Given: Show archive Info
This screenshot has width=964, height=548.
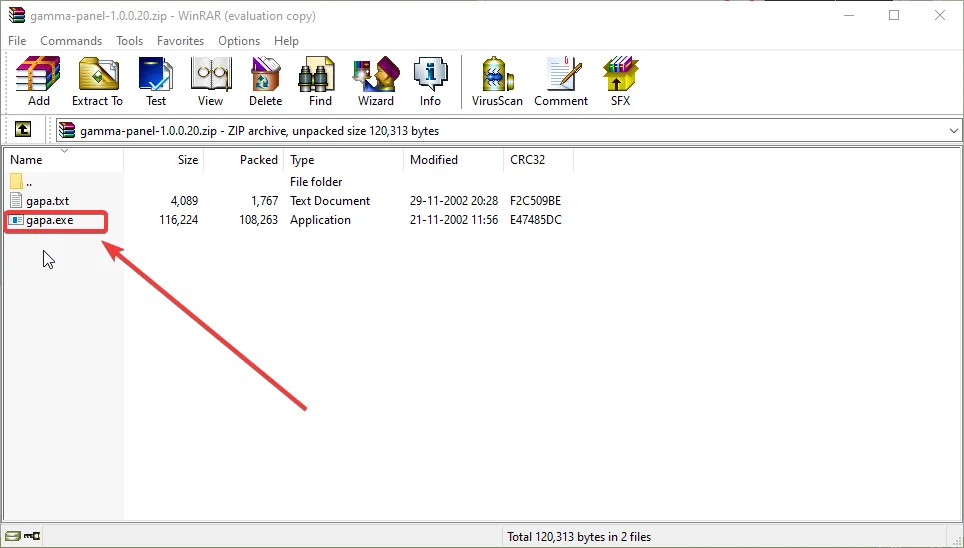Looking at the screenshot, I should click(430, 81).
